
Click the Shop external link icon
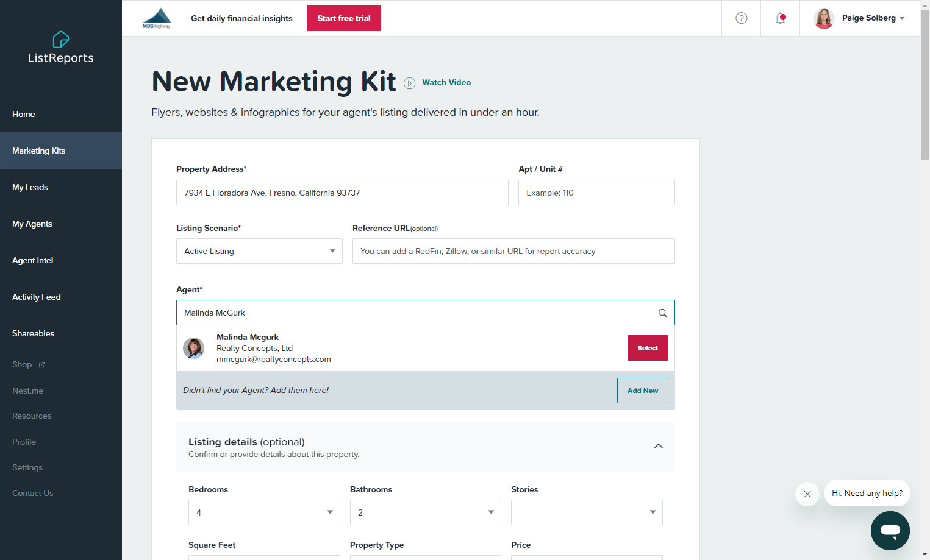42,365
